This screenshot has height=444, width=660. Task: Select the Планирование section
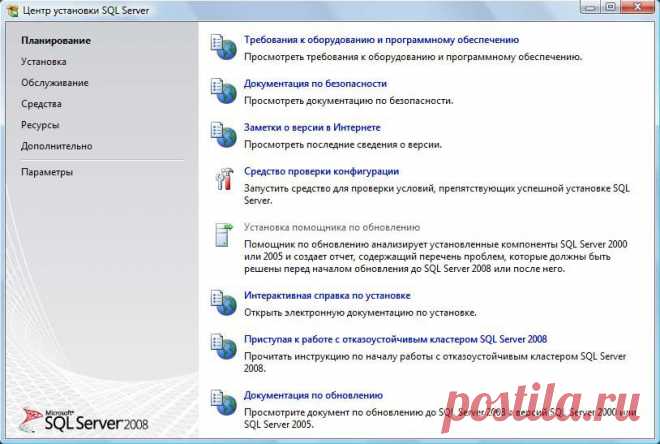tap(56, 41)
